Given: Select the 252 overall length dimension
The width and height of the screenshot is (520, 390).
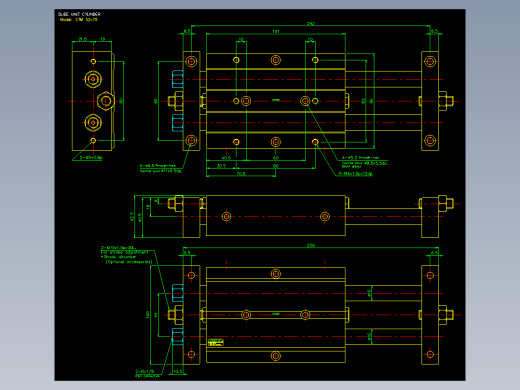Looking at the screenshot, I should click(x=310, y=24).
